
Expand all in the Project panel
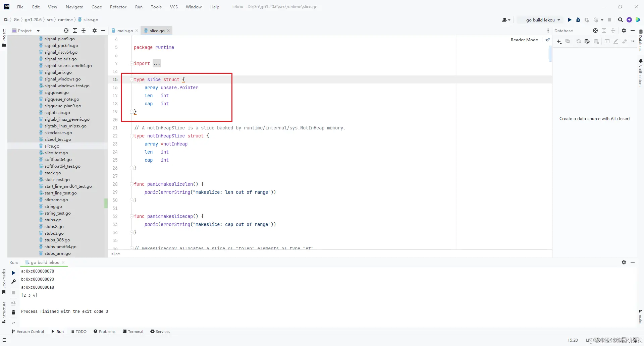pyautogui.click(x=75, y=31)
